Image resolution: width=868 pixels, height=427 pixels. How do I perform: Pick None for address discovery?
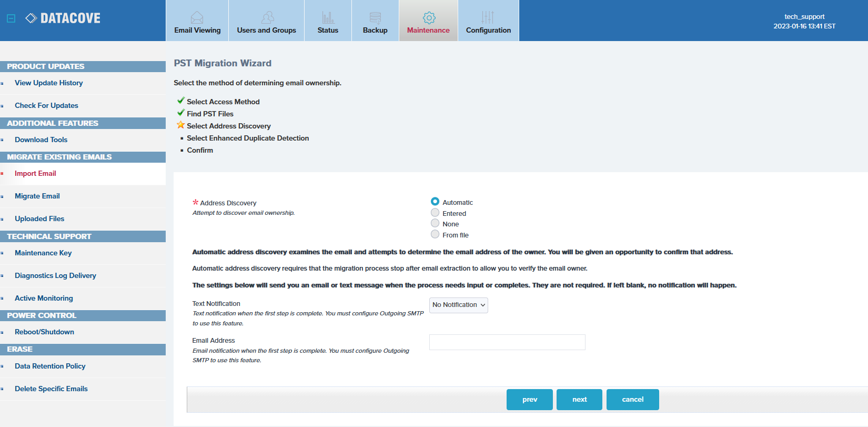point(435,223)
